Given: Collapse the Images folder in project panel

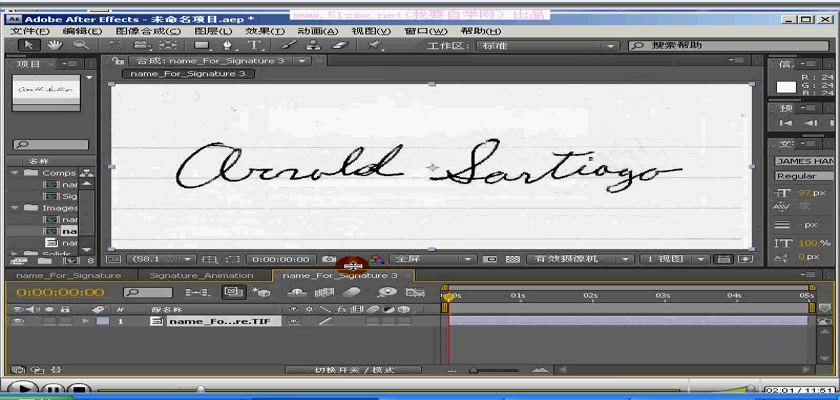Looking at the screenshot, I should 14,208.
